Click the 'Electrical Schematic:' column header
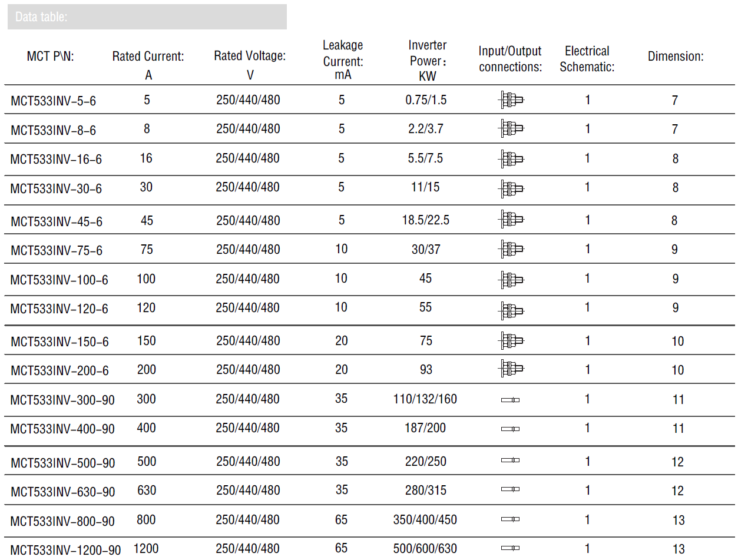This screenshot has height=560, width=738. point(587,59)
